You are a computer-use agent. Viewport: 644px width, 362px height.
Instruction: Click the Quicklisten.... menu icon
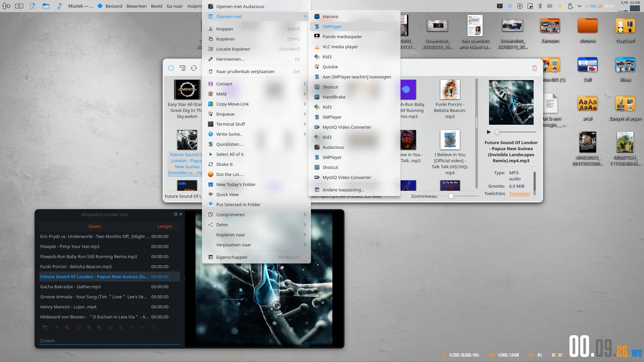tap(211, 144)
